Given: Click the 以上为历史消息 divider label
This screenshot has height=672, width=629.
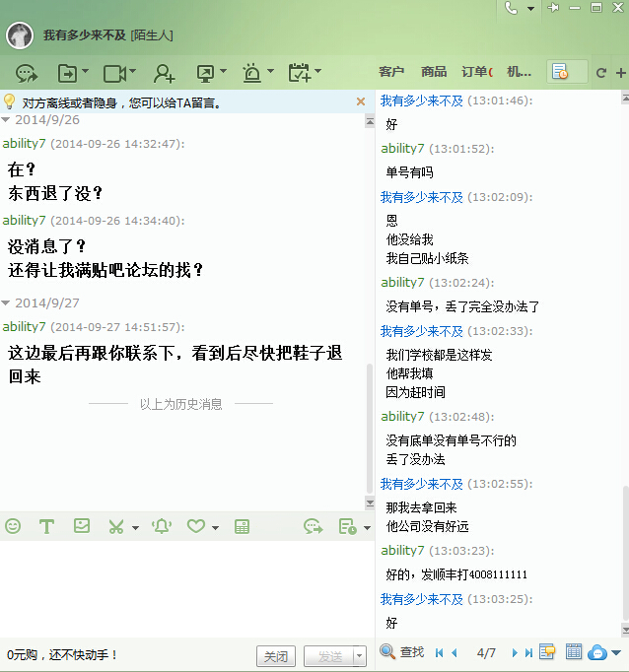Looking at the screenshot, I should (x=181, y=404).
